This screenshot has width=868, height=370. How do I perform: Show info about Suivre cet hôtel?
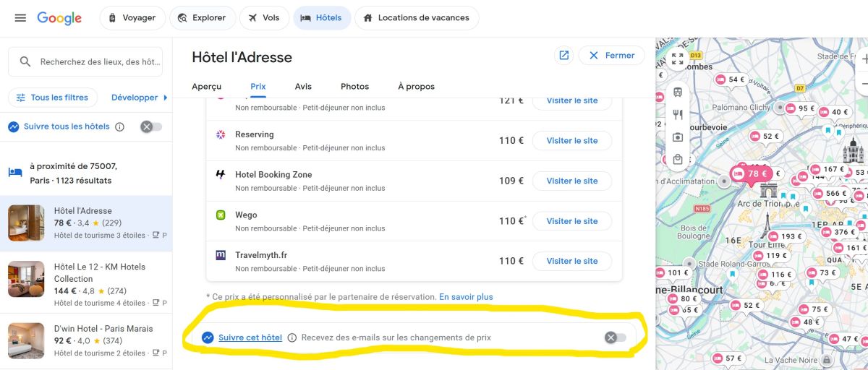[x=292, y=337]
